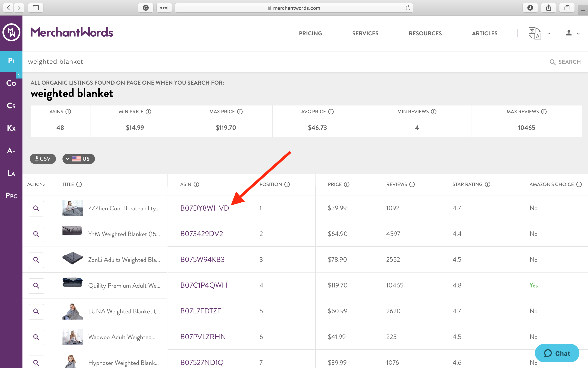Screen dimensions: 588x368
Task: Click info icon on STAR RATING header
Action: coord(488,184)
